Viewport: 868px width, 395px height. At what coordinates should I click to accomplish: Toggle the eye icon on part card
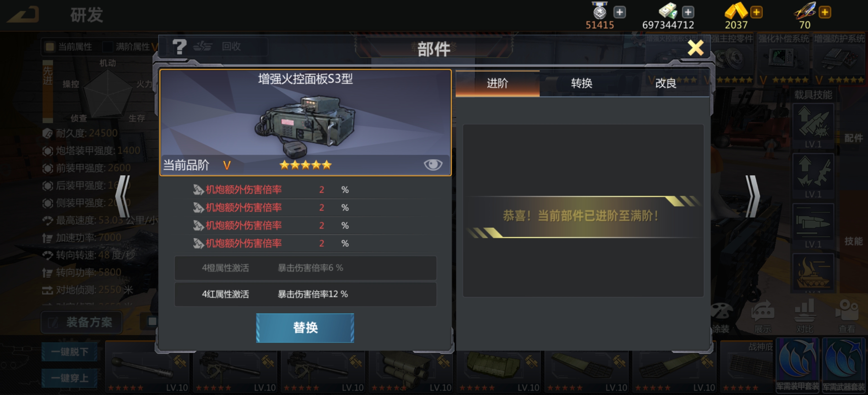[x=433, y=165]
